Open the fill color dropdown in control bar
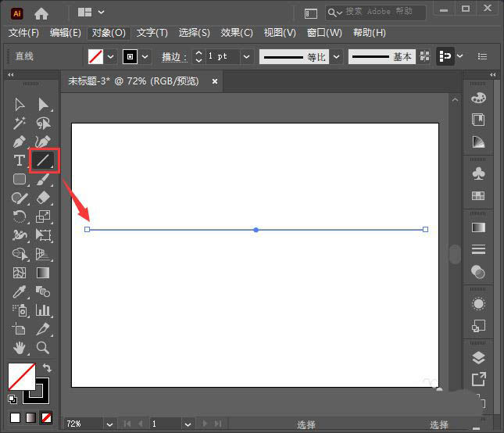This screenshot has height=433, width=504. [110, 57]
